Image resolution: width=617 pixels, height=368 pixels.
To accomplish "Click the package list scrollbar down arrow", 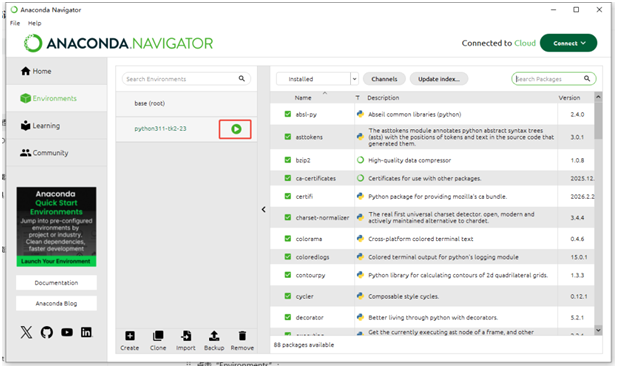I will point(598,330).
